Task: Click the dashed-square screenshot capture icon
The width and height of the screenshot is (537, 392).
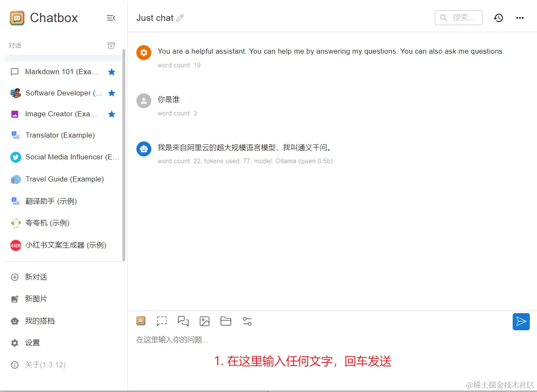Action: coord(162,321)
